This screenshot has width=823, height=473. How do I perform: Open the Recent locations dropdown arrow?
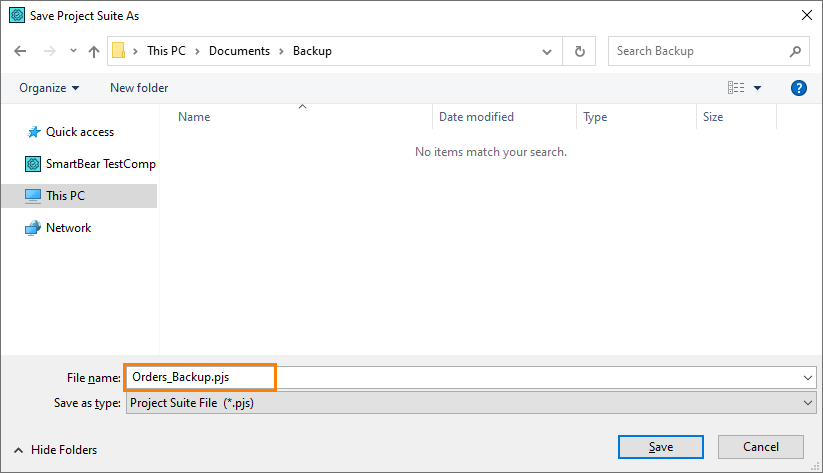[73, 51]
